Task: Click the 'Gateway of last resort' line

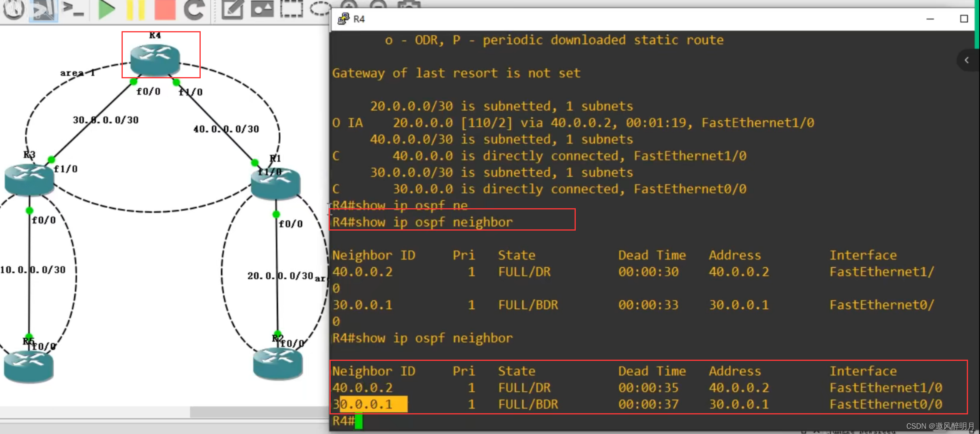Action: click(456, 73)
